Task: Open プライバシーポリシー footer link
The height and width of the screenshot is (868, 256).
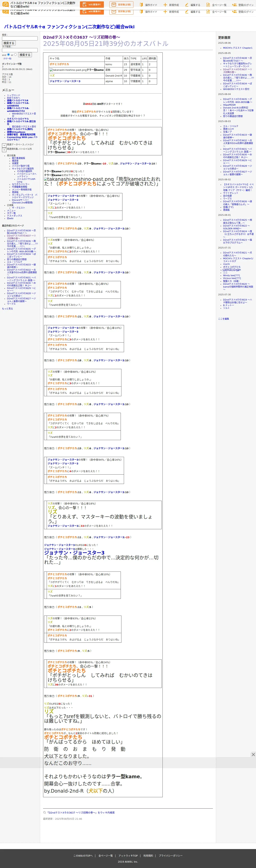Action: click(x=170, y=855)
